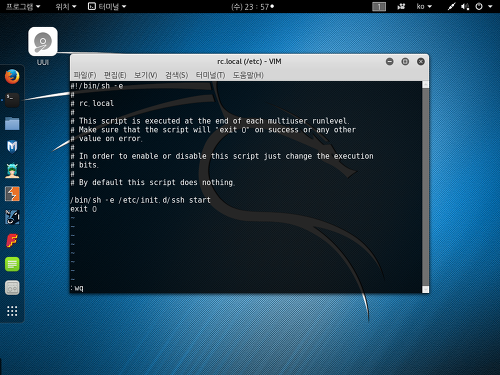
Task: Launch Armitage from the dock
Action: coord(12,170)
